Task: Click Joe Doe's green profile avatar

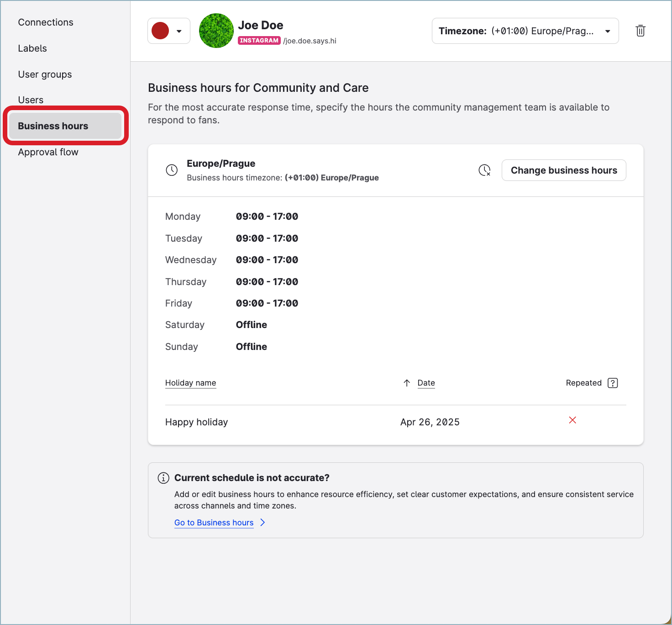Action: pyautogui.click(x=216, y=31)
